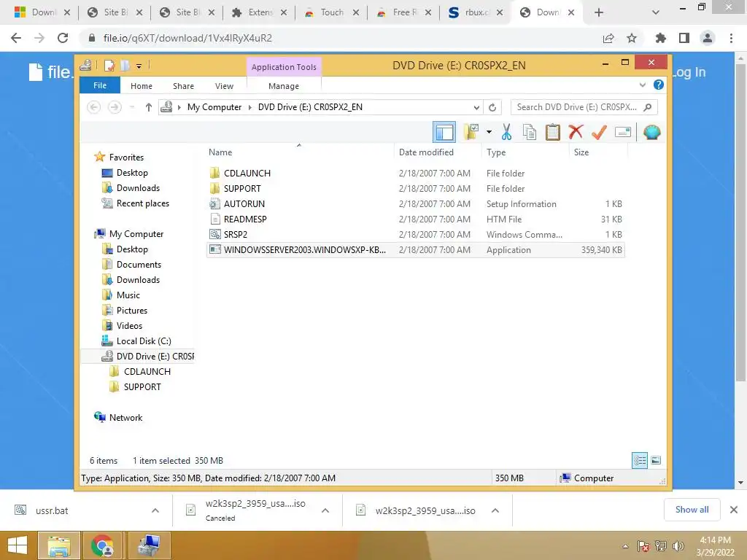Image resolution: width=747 pixels, height=560 pixels.
Task: Click the Rename icon in toolbar
Action: [623, 132]
